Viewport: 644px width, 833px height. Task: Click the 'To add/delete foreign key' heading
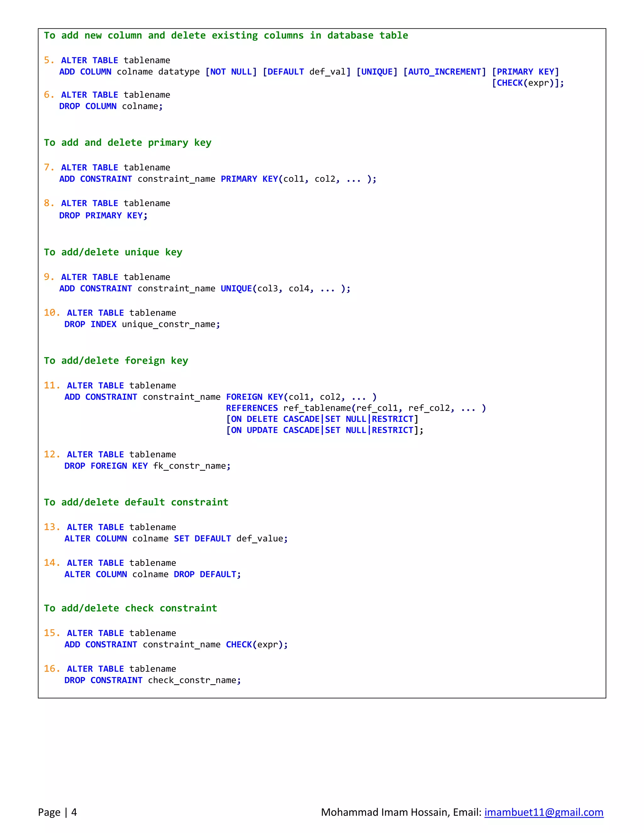pos(116,361)
